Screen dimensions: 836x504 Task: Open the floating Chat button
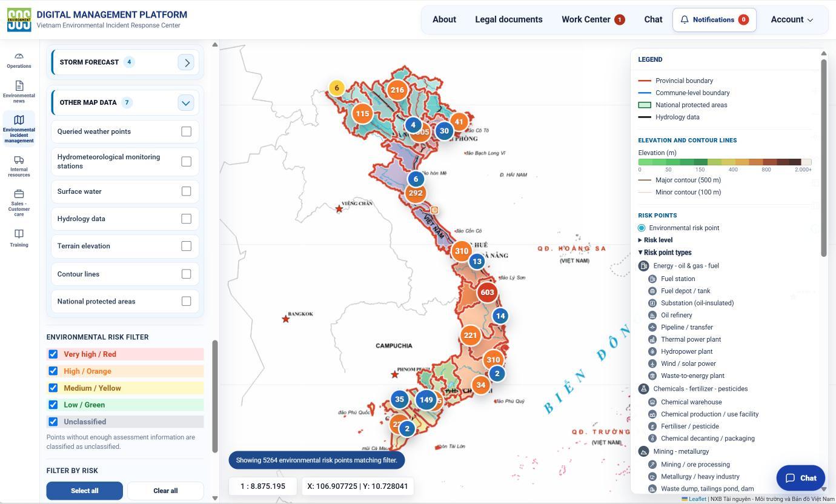point(801,478)
